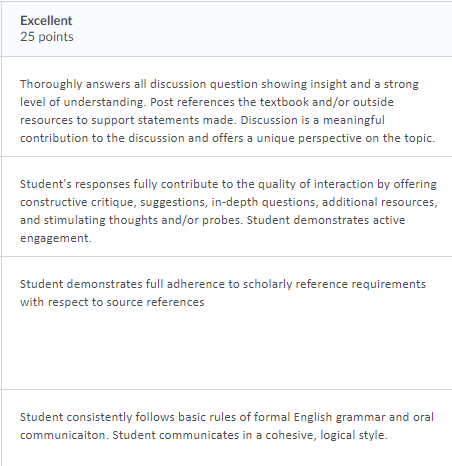Click the Excellent rating header

46,21
